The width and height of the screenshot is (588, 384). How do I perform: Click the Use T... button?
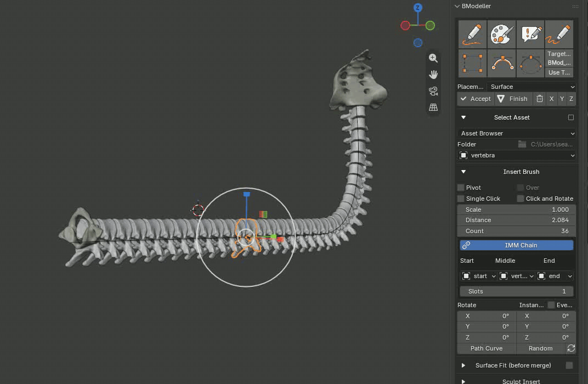[559, 72]
